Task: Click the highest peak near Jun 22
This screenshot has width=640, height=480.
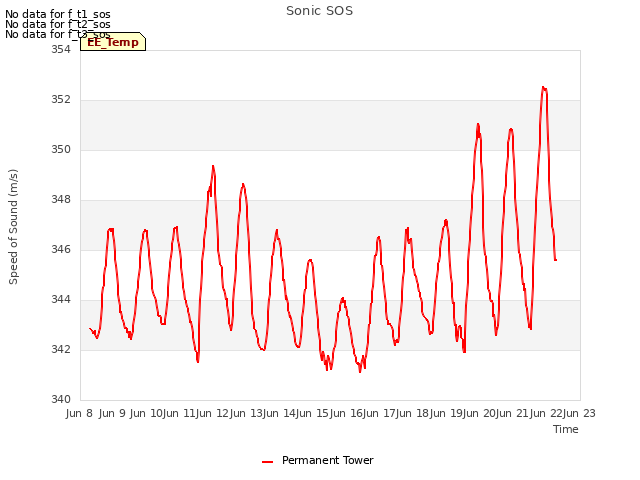Action: coord(543,87)
